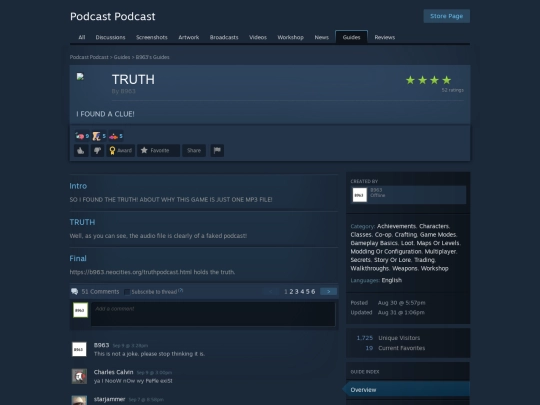Go to comments page 3
The width and height of the screenshot is (540, 405).
[297, 292]
